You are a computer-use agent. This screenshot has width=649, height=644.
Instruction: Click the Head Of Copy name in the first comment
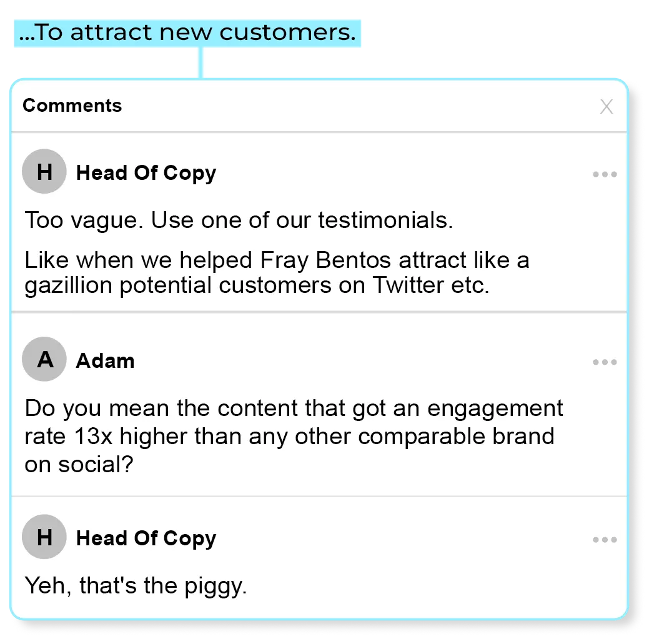(x=146, y=173)
